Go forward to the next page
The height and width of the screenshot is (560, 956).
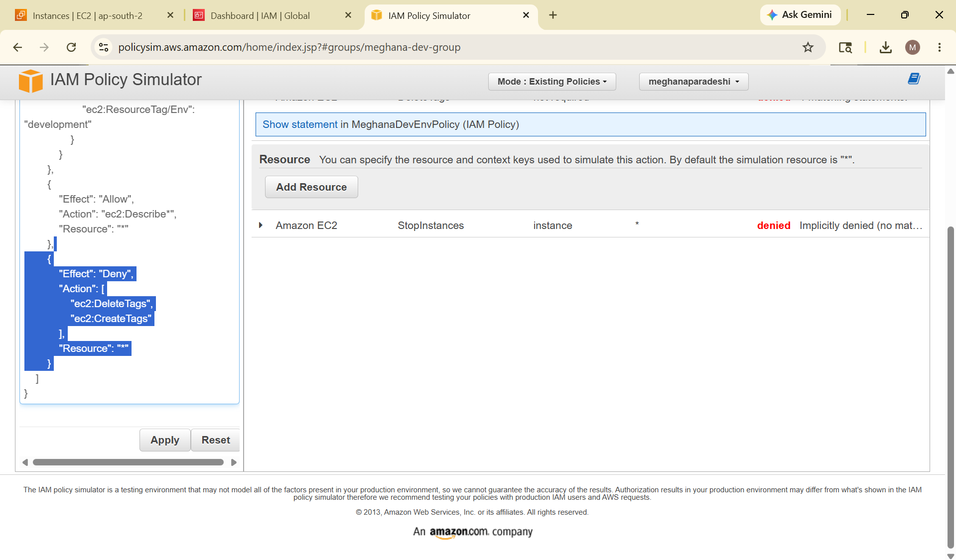pyautogui.click(x=44, y=47)
